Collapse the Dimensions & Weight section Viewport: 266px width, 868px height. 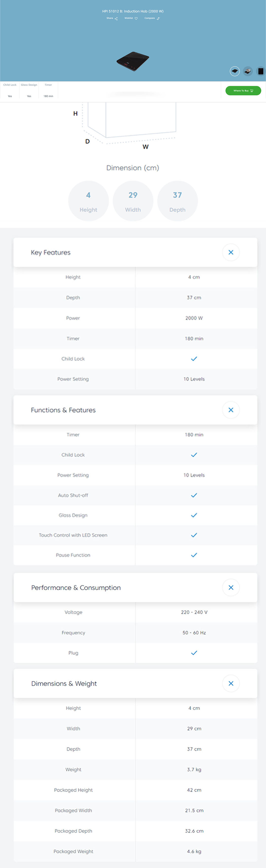[x=231, y=683]
